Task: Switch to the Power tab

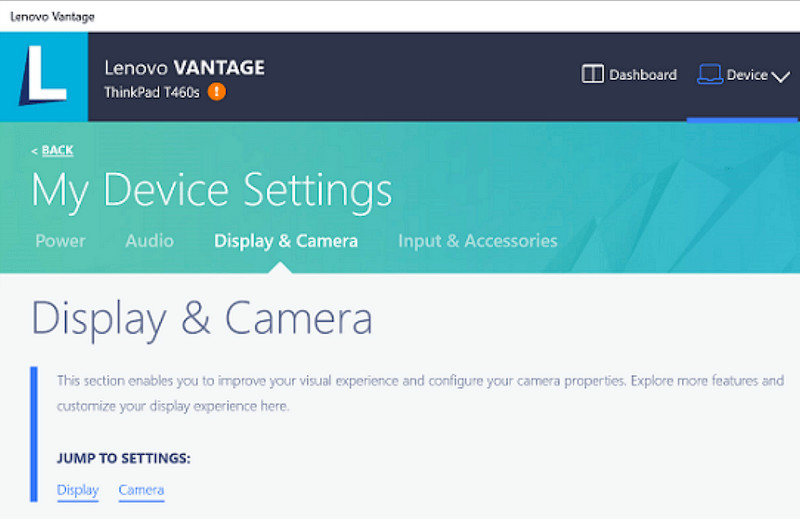Action: click(x=60, y=241)
